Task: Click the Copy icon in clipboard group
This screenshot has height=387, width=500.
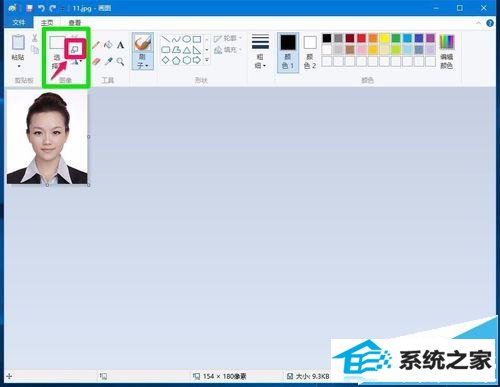Action: click(35, 50)
